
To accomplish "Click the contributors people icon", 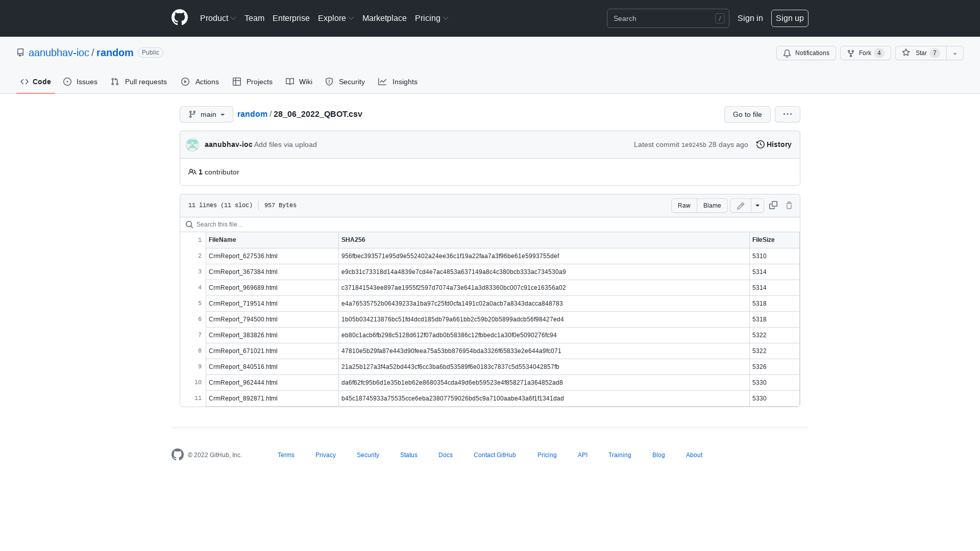I will tap(192, 172).
